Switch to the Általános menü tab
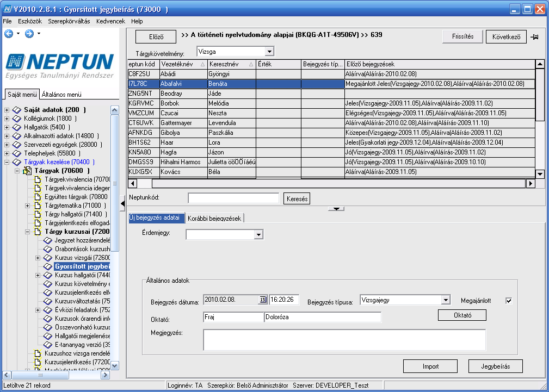 61,94
